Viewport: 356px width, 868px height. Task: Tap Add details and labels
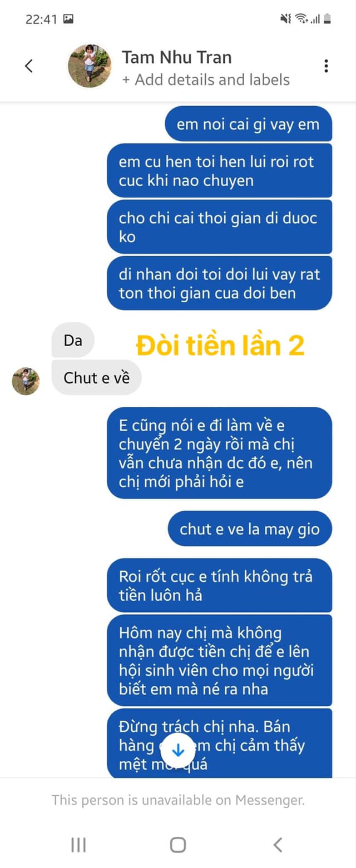206,80
